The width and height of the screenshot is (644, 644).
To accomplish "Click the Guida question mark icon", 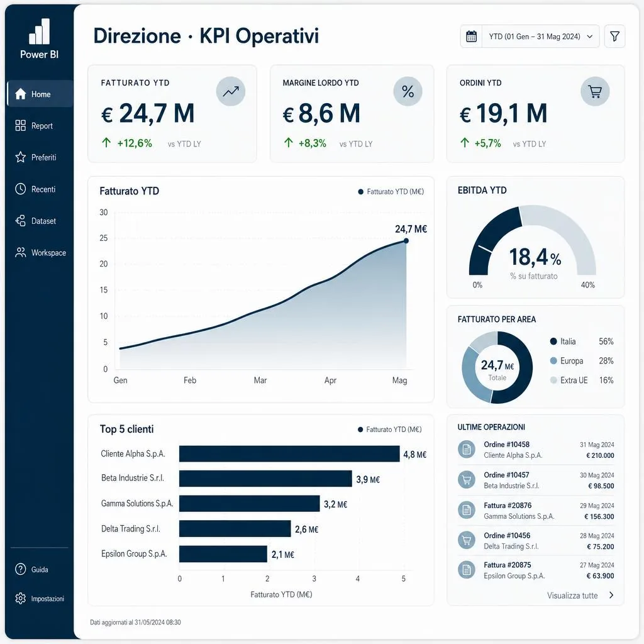I will tap(21, 569).
